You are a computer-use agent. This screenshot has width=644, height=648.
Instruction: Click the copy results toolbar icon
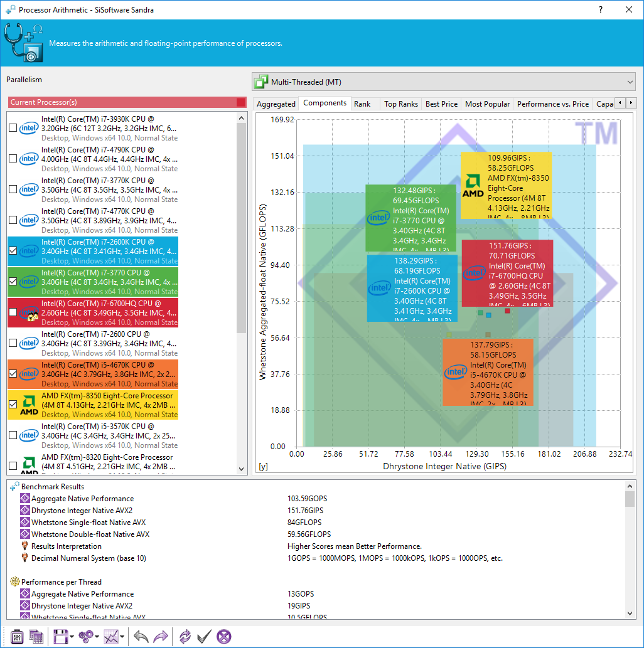(x=36, y=637)
